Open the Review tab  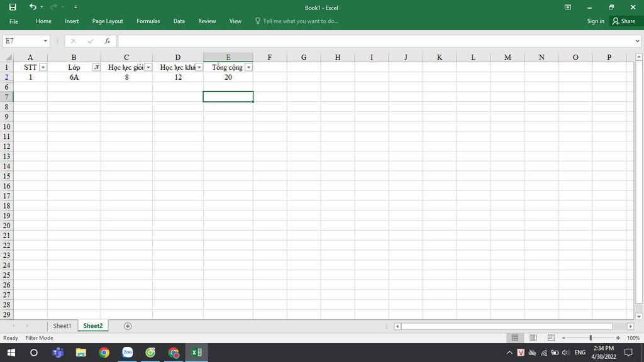click(207, 21)
